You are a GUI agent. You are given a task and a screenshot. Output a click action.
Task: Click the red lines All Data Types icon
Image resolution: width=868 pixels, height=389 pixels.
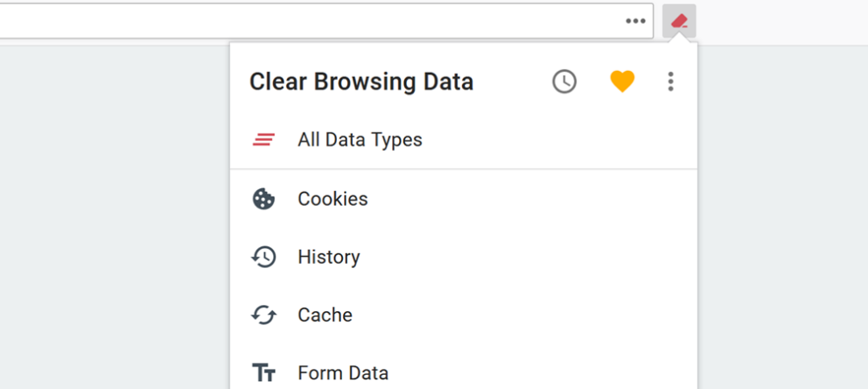click(x=263, y=139)
